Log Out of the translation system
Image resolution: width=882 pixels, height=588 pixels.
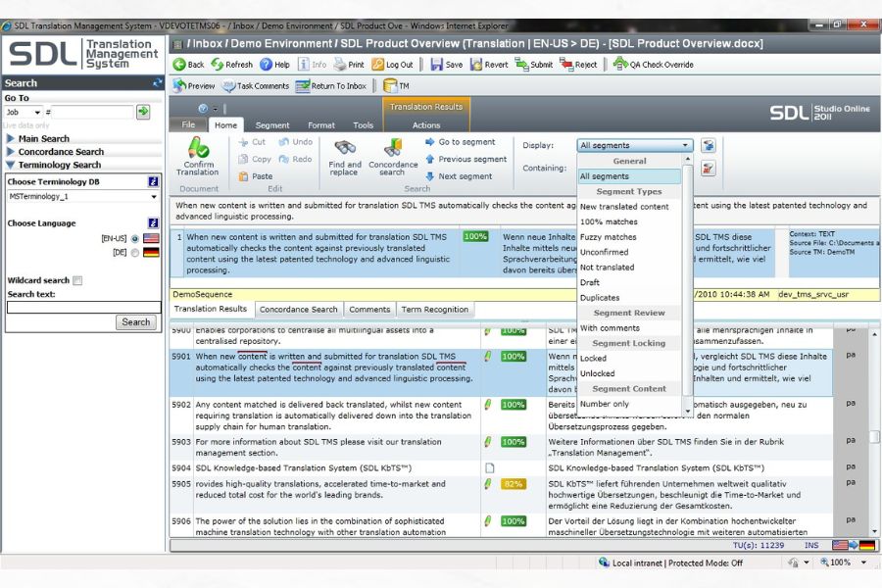click(x=393, y=65)
